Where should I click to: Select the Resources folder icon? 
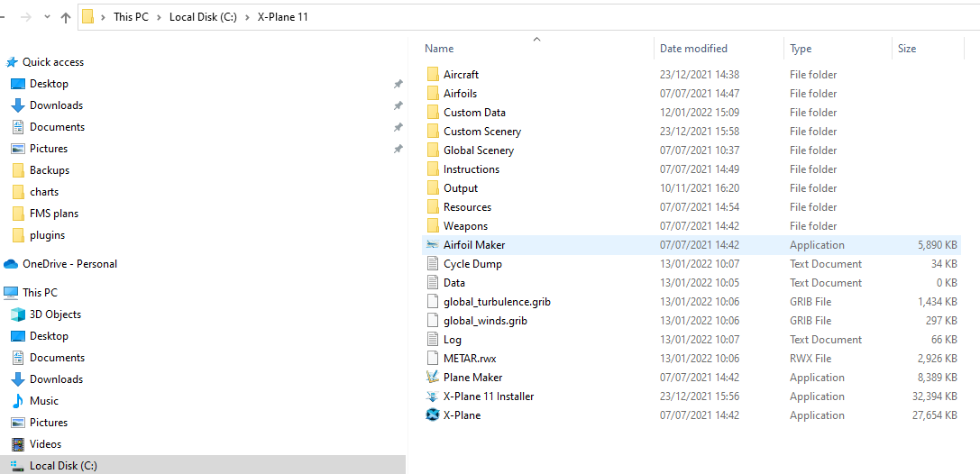pos(433,206)
